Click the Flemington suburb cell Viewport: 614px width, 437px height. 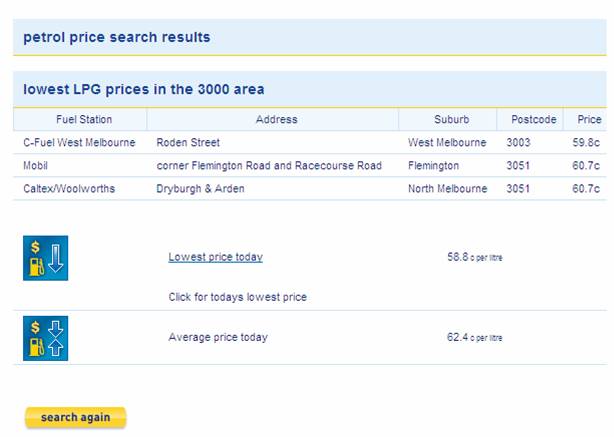tap(433, 166)
